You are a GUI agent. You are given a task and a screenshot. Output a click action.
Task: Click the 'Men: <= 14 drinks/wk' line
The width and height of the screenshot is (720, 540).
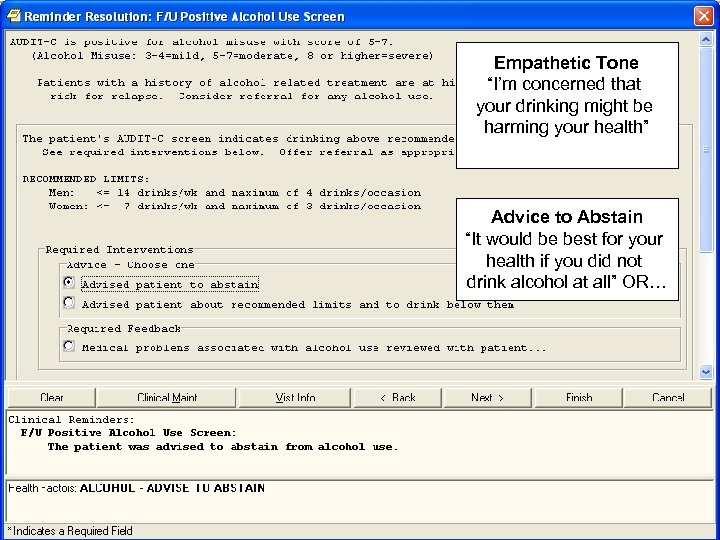pyautogui.click(x=235, y=193)
